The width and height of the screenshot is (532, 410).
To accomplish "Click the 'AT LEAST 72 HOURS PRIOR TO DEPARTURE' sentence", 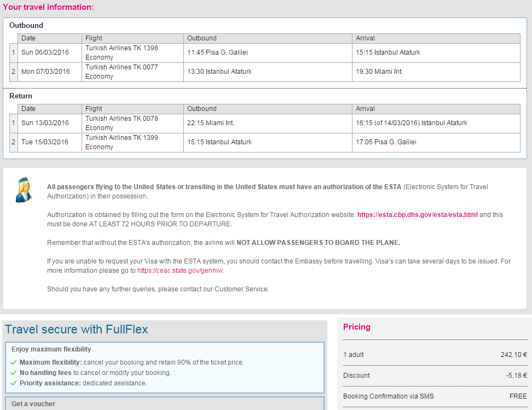I will 160,224.
